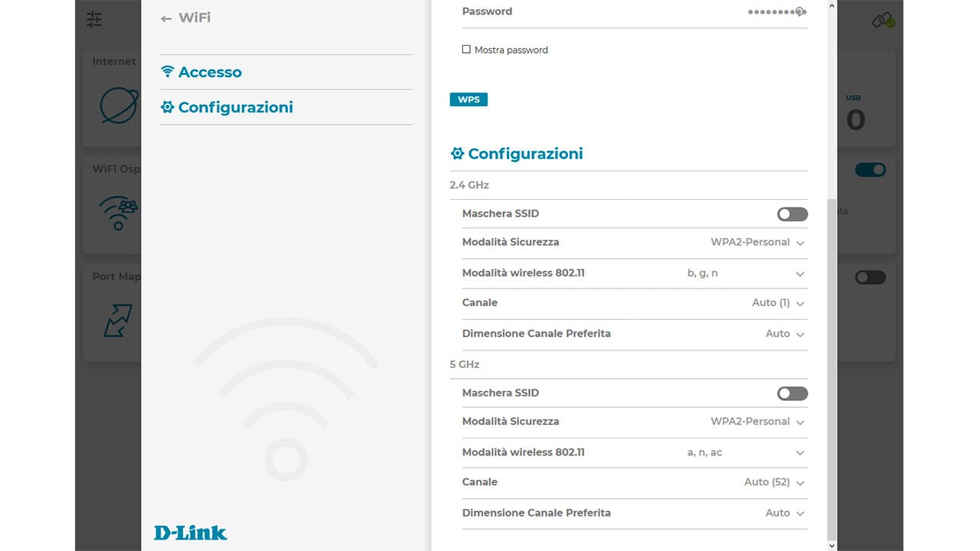Click the vertical scrollbar thumb of the panel
The image size is (980, 551).
[x=832, y=367]
